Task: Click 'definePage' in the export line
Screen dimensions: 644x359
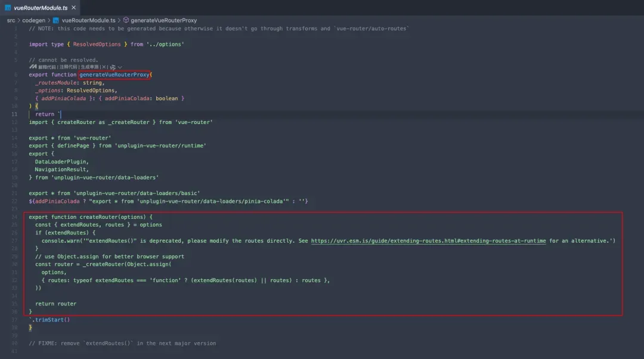Action: [73, 146]
